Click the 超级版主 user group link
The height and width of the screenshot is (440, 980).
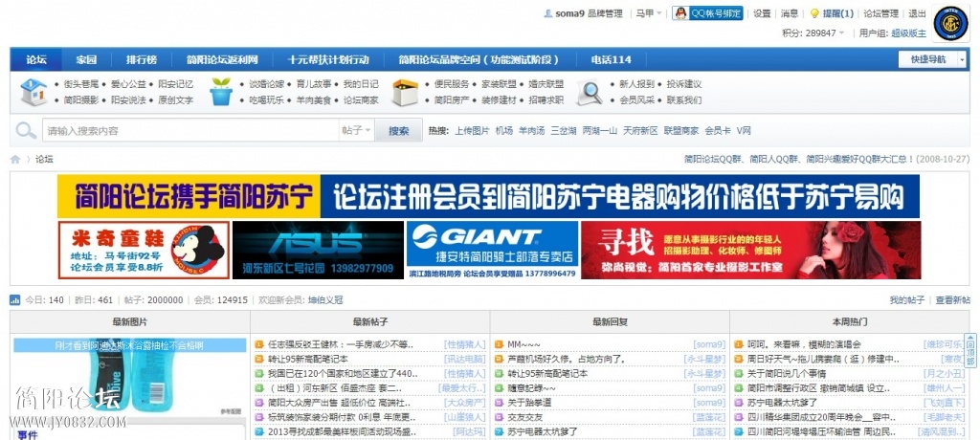point(909,33)
